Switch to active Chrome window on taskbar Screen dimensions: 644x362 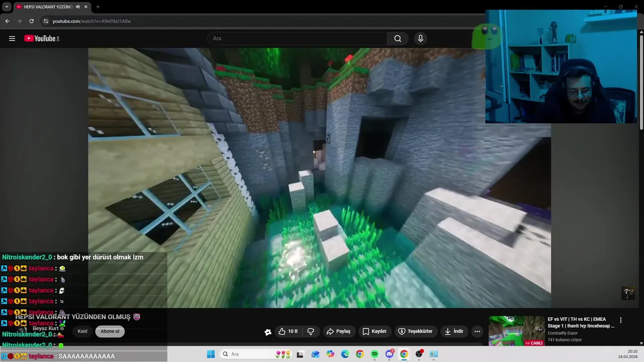click(x=404, y=354)
